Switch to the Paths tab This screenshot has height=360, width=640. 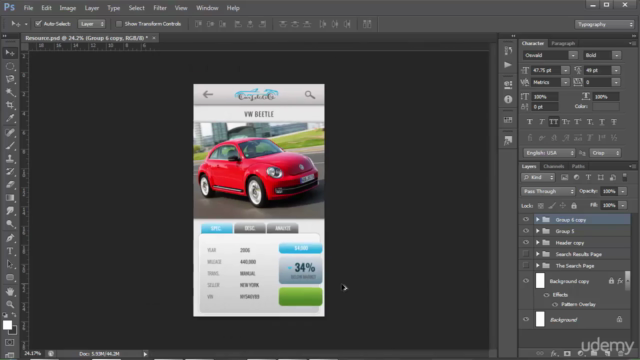tap(578, 167)
